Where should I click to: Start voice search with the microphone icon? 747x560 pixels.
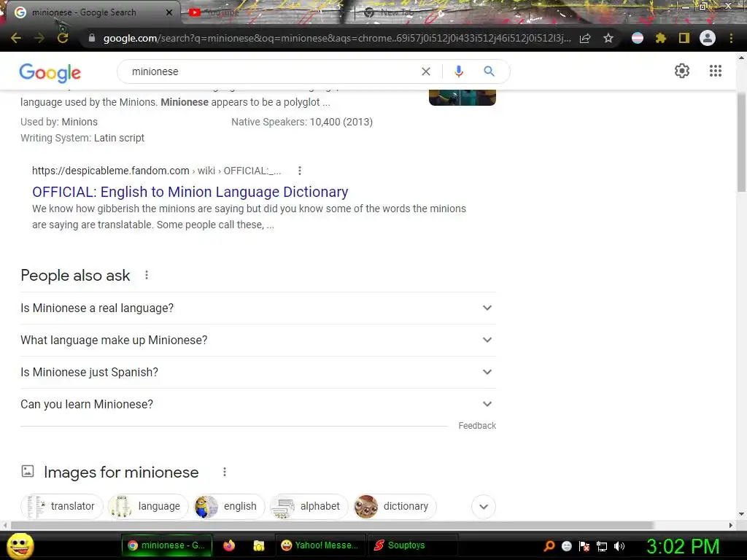click(x=458, y=71)
